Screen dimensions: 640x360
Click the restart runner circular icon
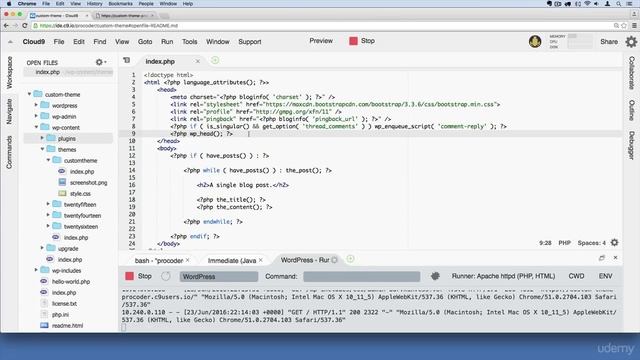coord(165,276)
